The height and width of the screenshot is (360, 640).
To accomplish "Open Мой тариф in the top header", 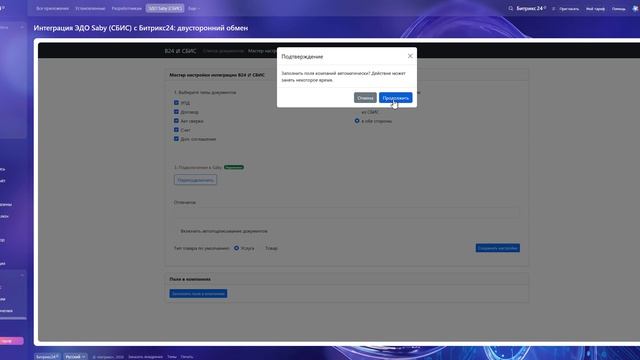I will [596, 9].
